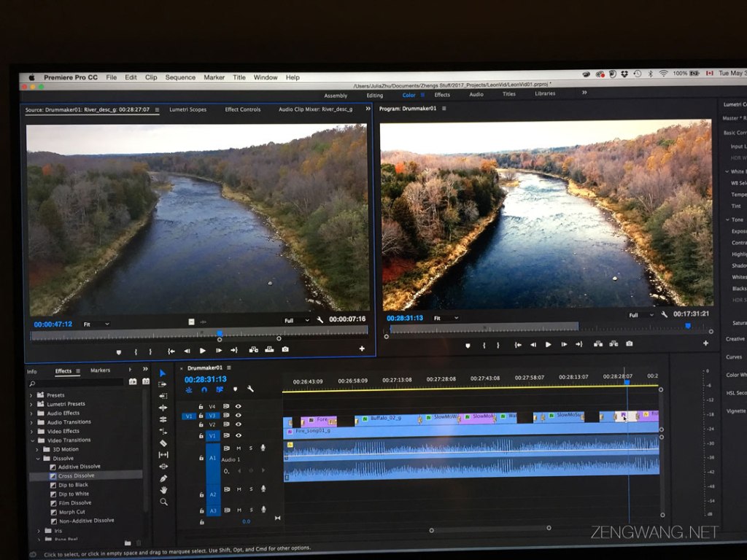Open the Sequence menu
Screen dimensions: 747x560
tap(180, 77)
